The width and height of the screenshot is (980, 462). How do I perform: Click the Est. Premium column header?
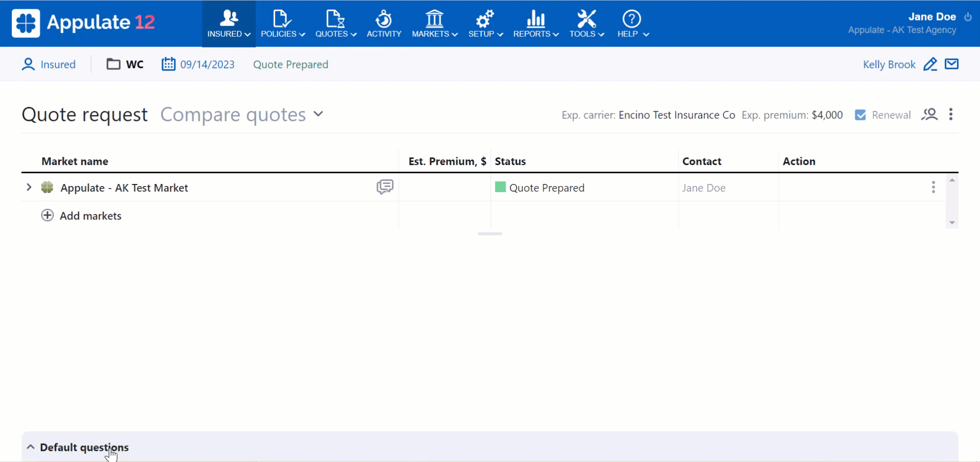[x=447, y=161]
